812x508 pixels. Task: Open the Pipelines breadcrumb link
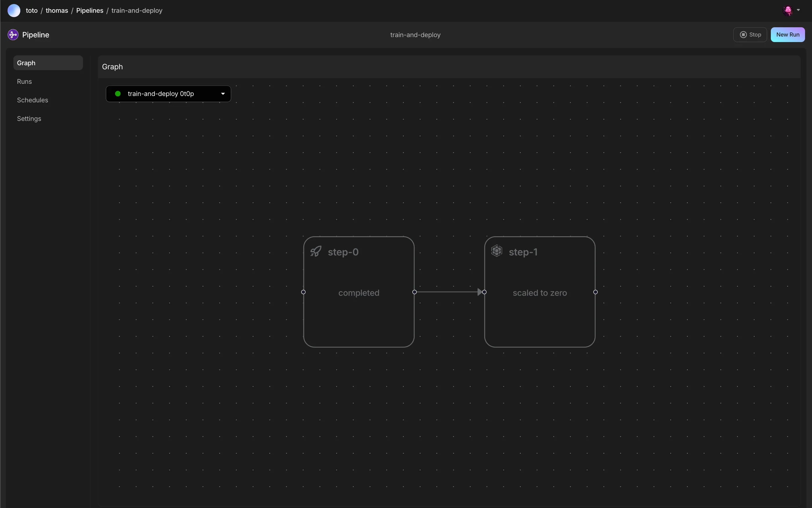pyautogui.click(x=90, y=10)
